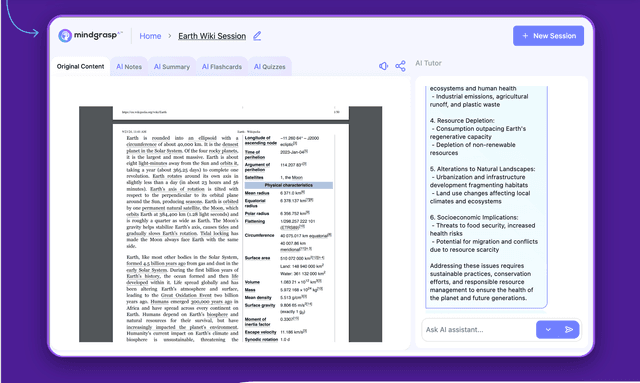Click the 'Physical characteristics' table header
The height and width of the screenshot is (383, 640).
pos(289,185)
